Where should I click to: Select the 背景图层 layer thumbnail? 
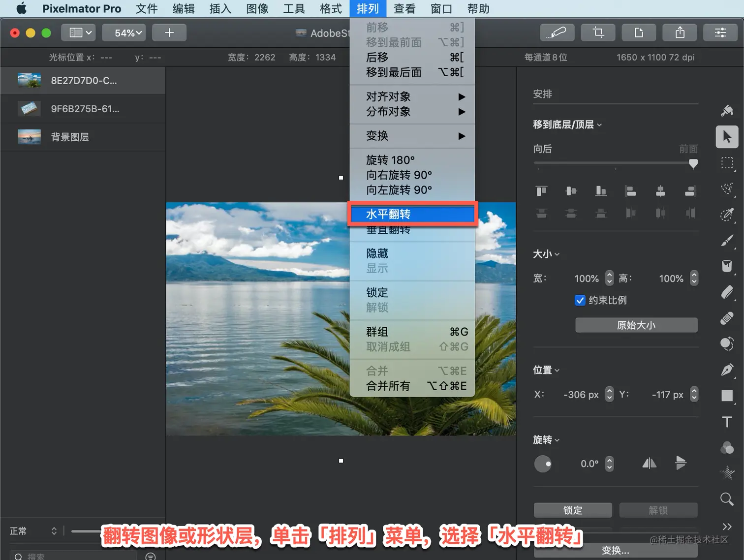[x=29, y=137]
